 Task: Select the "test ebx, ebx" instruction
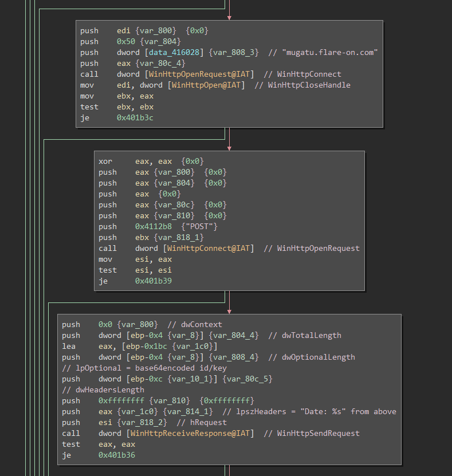pos(117,107)
